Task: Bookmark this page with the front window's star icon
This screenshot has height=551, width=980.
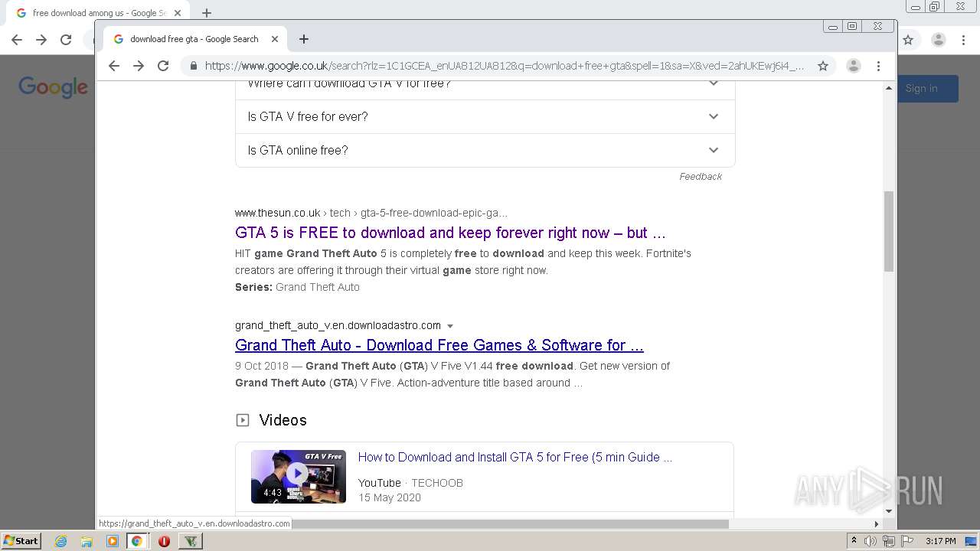Action: pyautogui.click(x=823, y=66)
